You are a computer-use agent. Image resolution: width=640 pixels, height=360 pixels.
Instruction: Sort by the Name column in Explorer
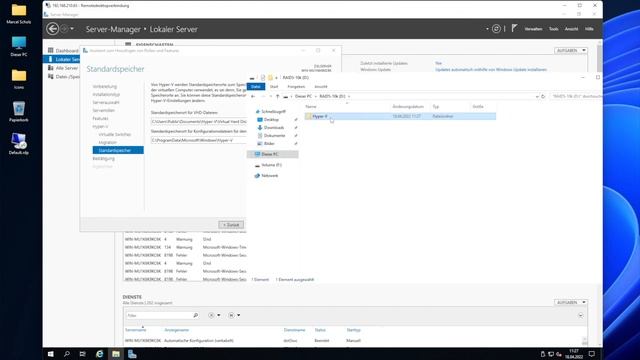pyautogui.click(x=311, y=107)
